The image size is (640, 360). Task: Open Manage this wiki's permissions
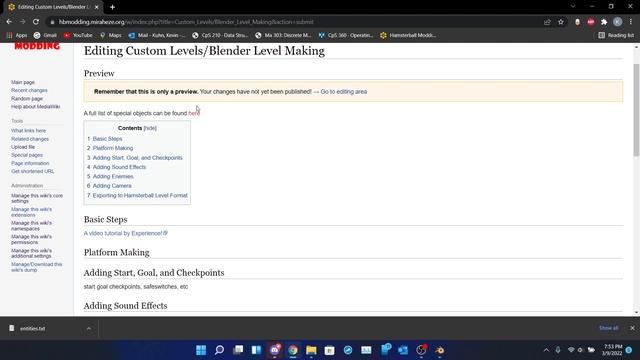click(x=31, y=240)
